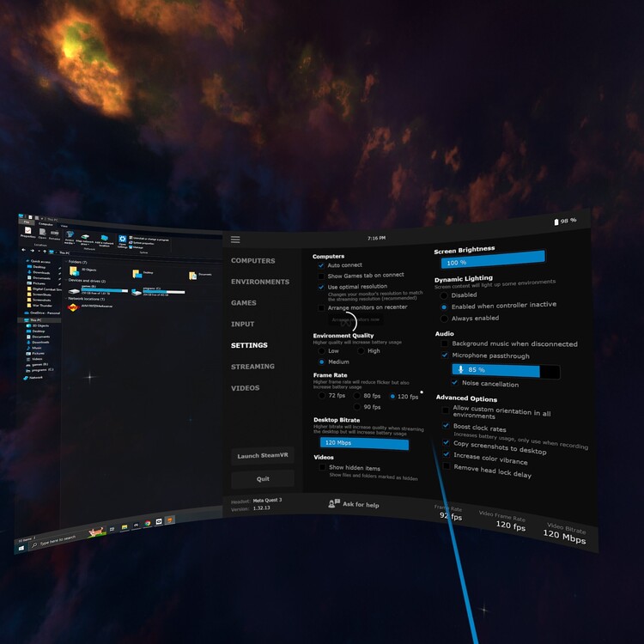The height and width of the screenshot is (644, 644).
Task: Enable Show Games tab on connect
Action: coord(321,276)
